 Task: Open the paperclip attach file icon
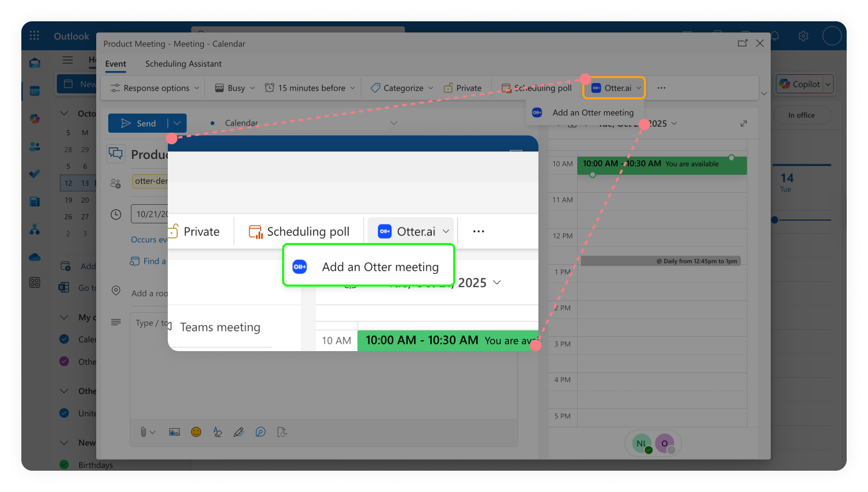143,432
